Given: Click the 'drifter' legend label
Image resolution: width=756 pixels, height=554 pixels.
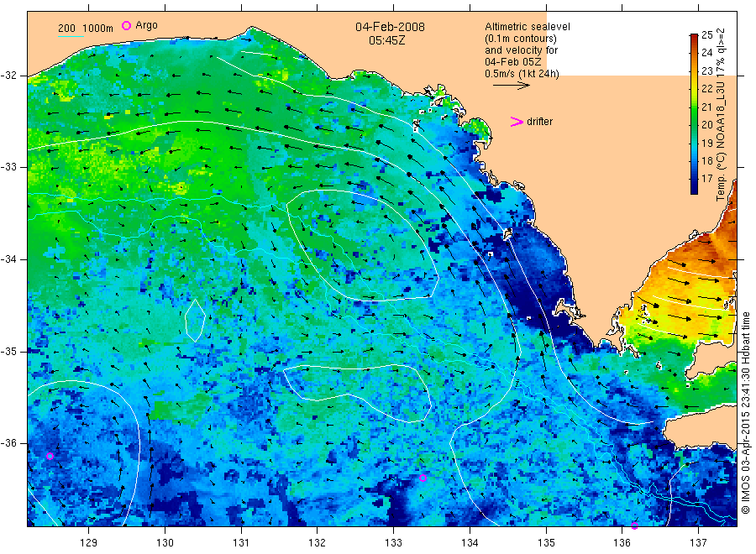Looking at the screenshot, I should click(539, 122).
